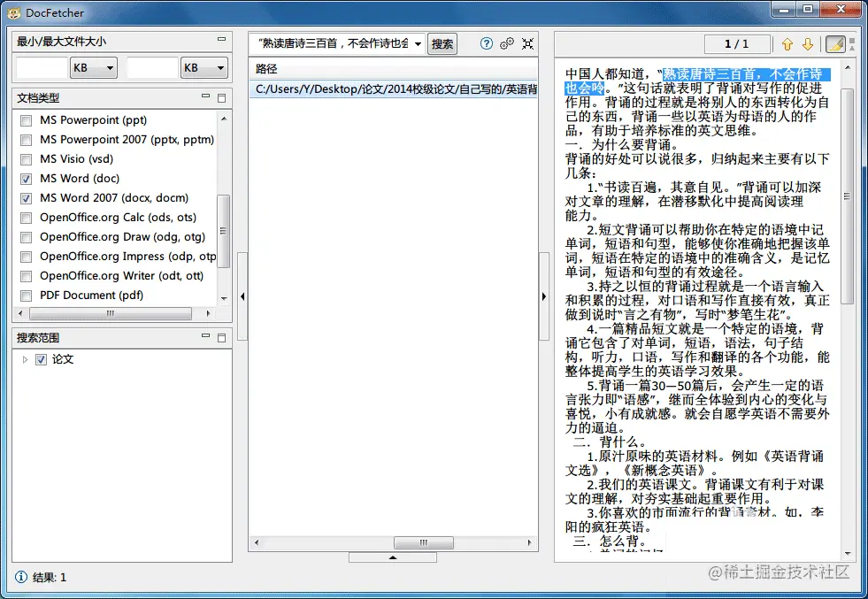
Task: Click preview line 三. 怎么背。
Action: click(610, 541)
